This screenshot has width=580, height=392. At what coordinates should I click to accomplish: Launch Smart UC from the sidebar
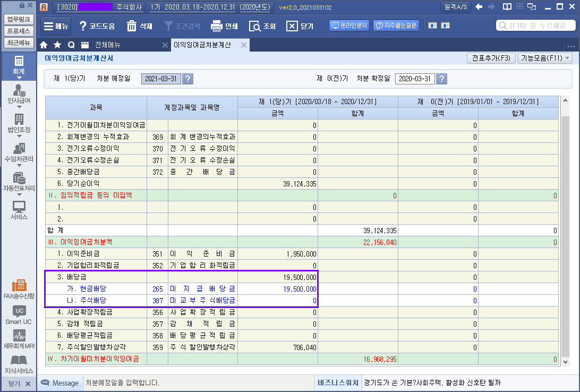19,312
